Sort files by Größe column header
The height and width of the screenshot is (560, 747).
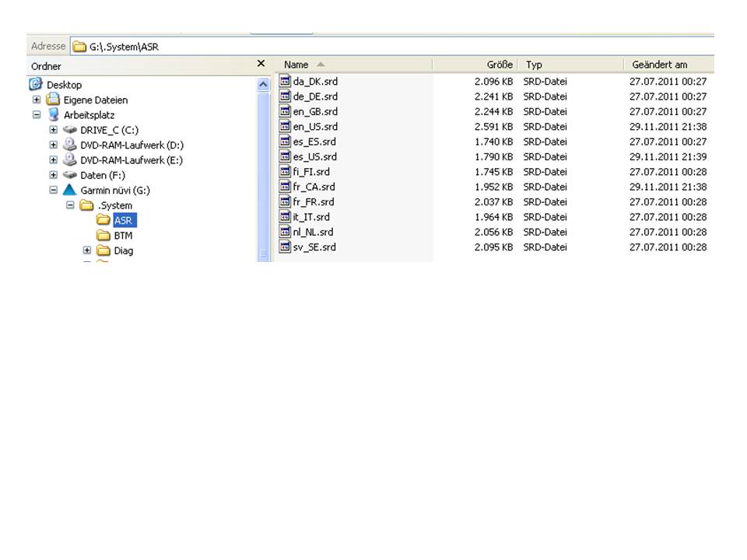[x=475, y=65]
